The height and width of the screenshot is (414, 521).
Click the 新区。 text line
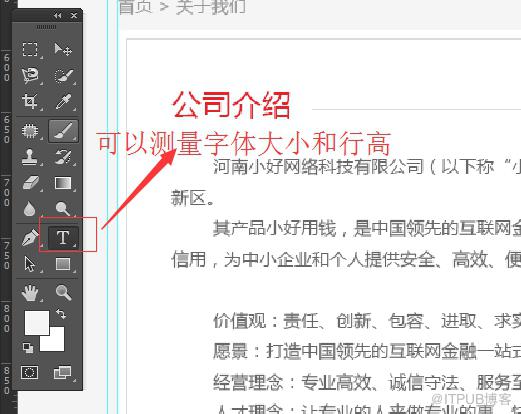pos(192,198)
